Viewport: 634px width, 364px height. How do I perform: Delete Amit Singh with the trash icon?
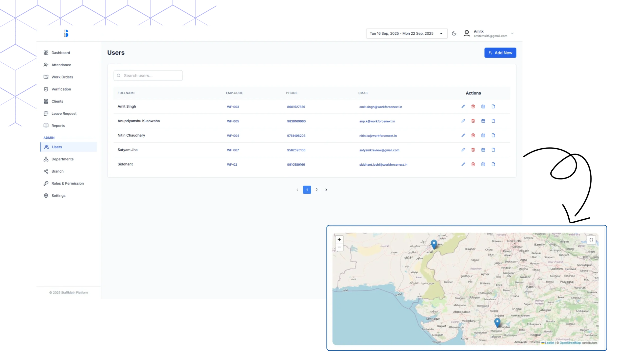click(x=473, y=106)
